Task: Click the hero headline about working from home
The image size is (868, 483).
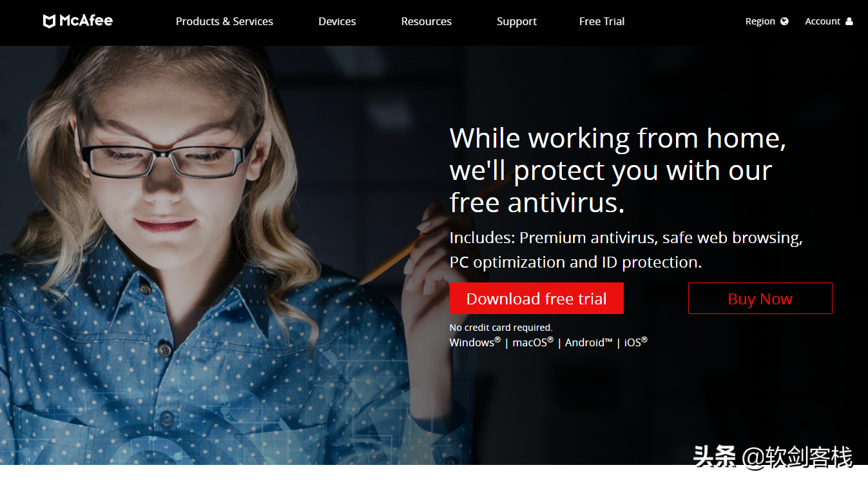Action: tap(617, 170)
